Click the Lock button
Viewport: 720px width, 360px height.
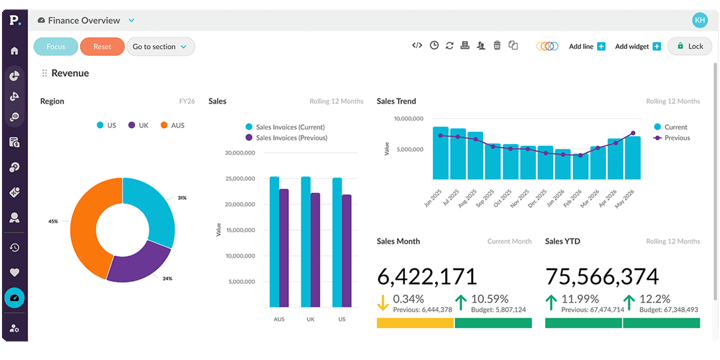(690, 46)
